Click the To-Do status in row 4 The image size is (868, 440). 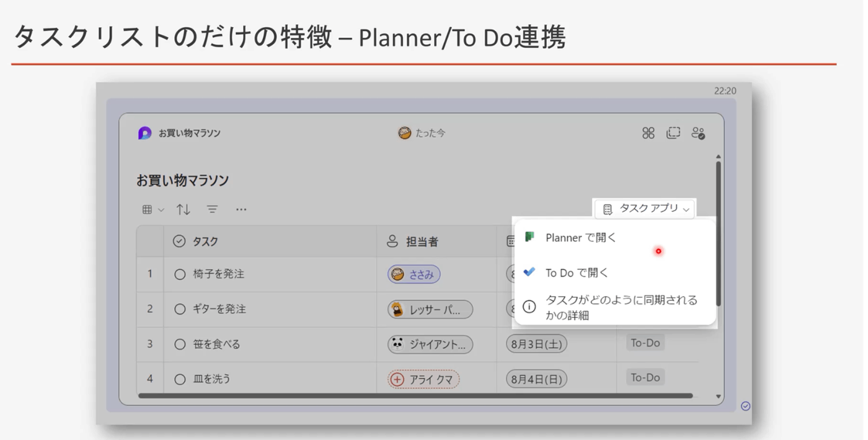pyautogui.click(x=645, y=377)
